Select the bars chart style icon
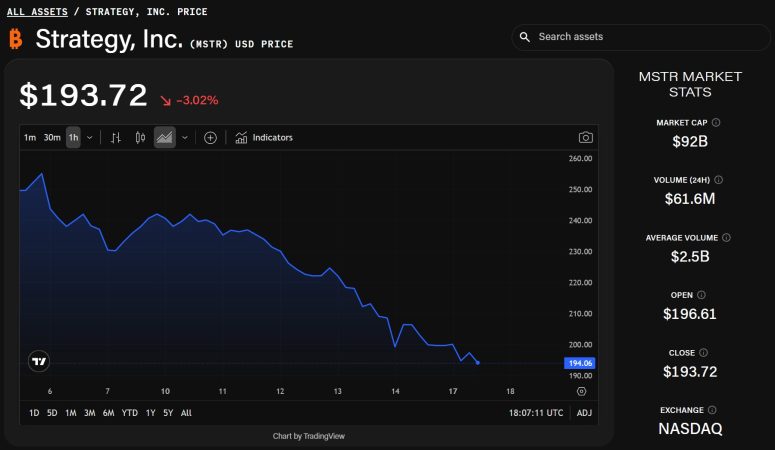This screenshot has height=450, width=775. (x=116, y=138)
